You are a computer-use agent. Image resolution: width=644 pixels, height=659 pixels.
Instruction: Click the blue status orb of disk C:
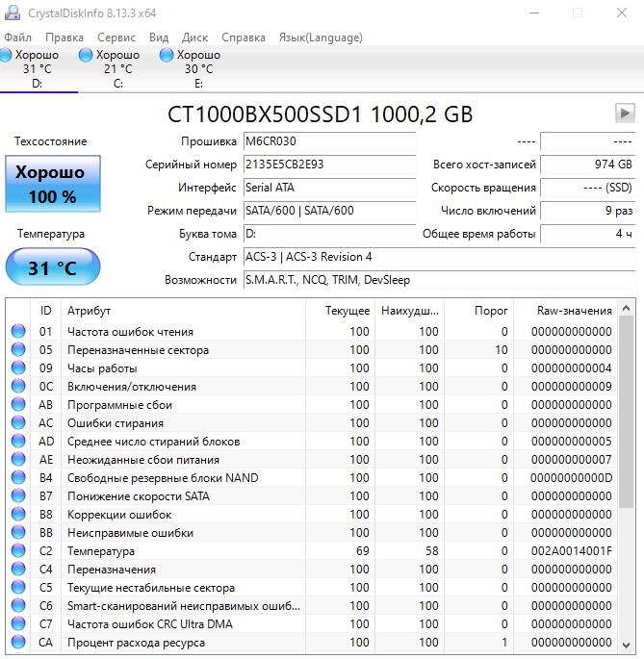[x=86, y=55]
